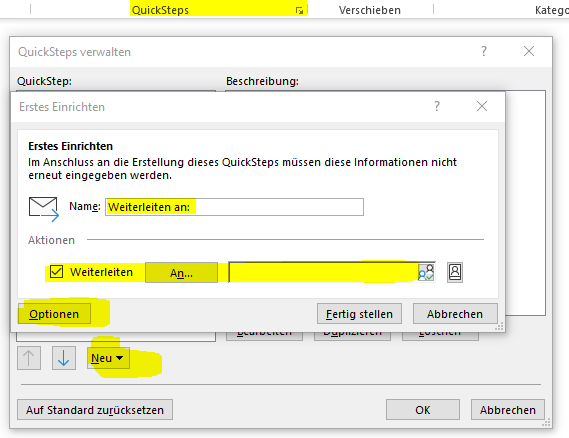This screenshot has width=569, height=438.
Task: Open help in Erstes Einrichten dialog
Action: 437,106
